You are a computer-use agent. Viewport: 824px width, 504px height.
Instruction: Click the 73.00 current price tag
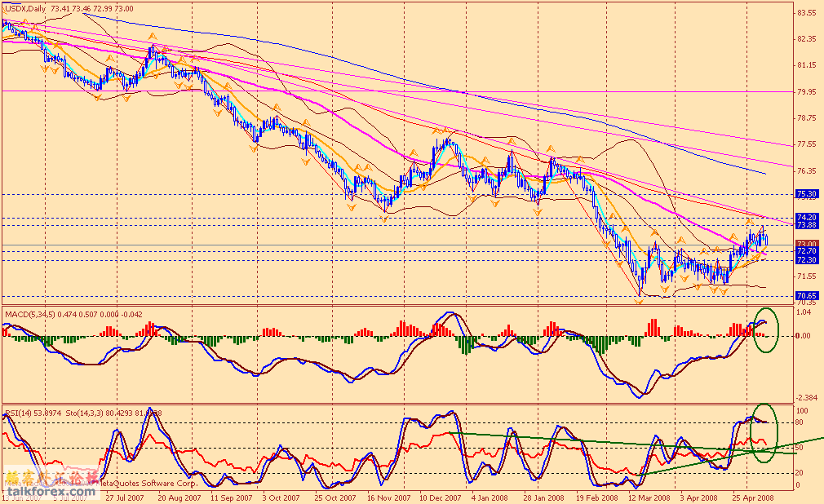pos(807,245)
